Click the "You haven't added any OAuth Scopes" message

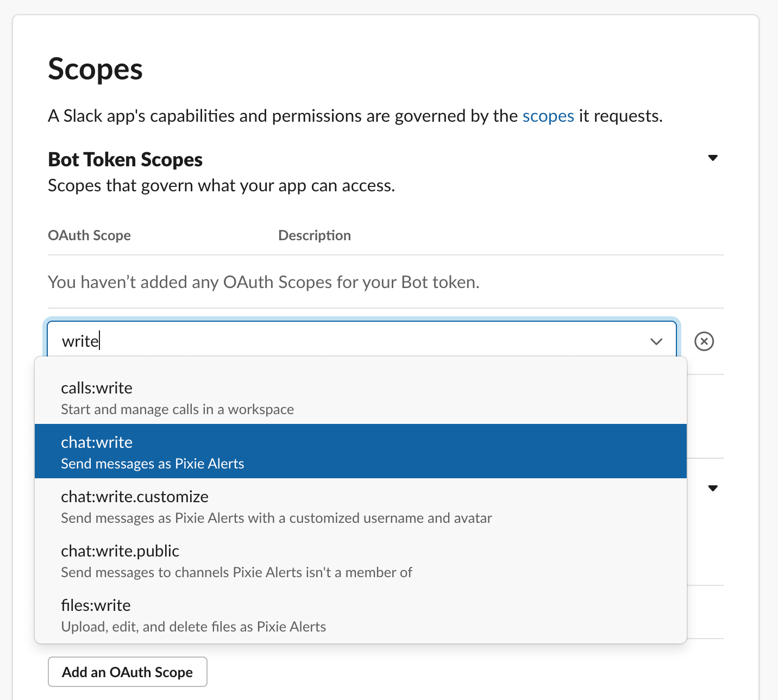point(263,282)
